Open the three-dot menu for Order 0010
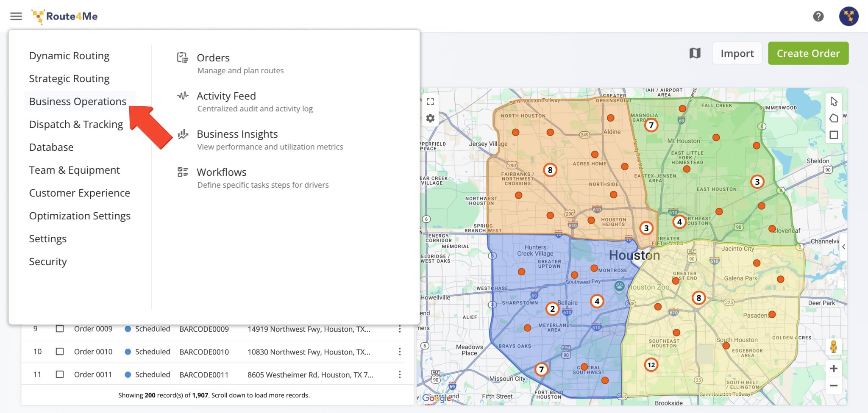This screenshot has height=413, width=868. click(398, 352)
